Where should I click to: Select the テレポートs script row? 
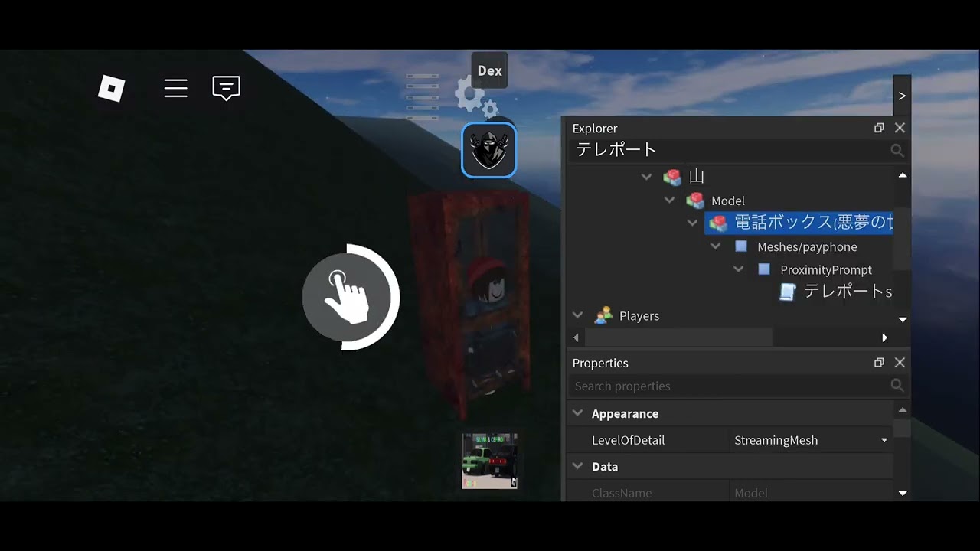(848, 292)
